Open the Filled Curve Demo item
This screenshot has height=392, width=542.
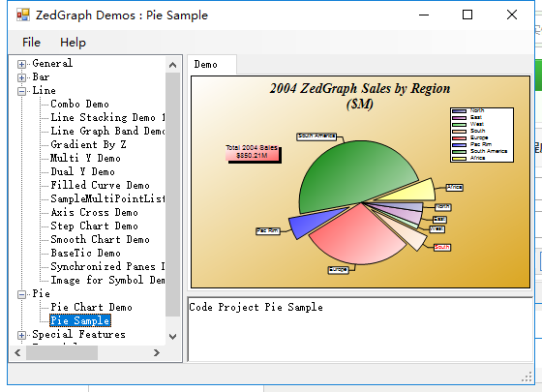[101, 185]
